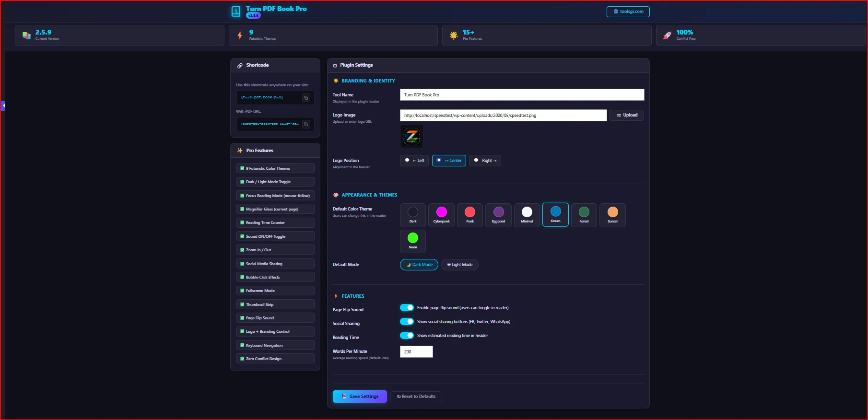Select the Sunset color theme
This screenshot has width=868, height=420.
(x=612, y=215)
